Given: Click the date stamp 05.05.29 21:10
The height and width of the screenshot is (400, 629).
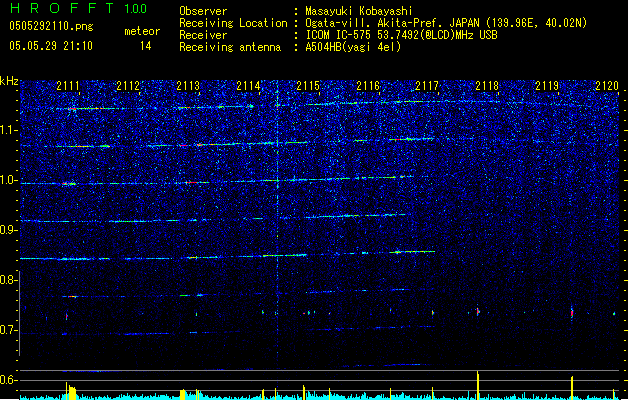Looking at the screenshot, I should 51,46.
